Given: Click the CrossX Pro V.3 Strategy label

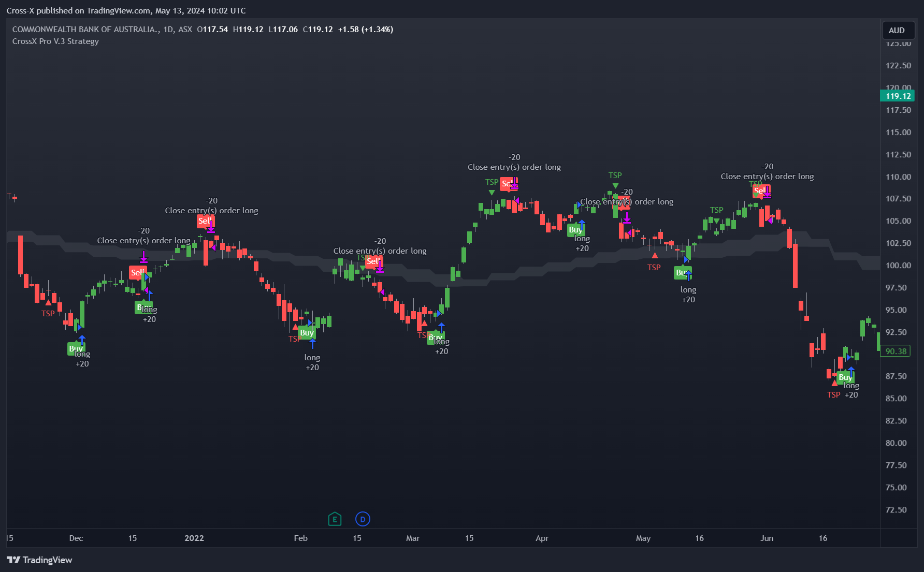Looking at the screenshot, I should coord(55,41).
